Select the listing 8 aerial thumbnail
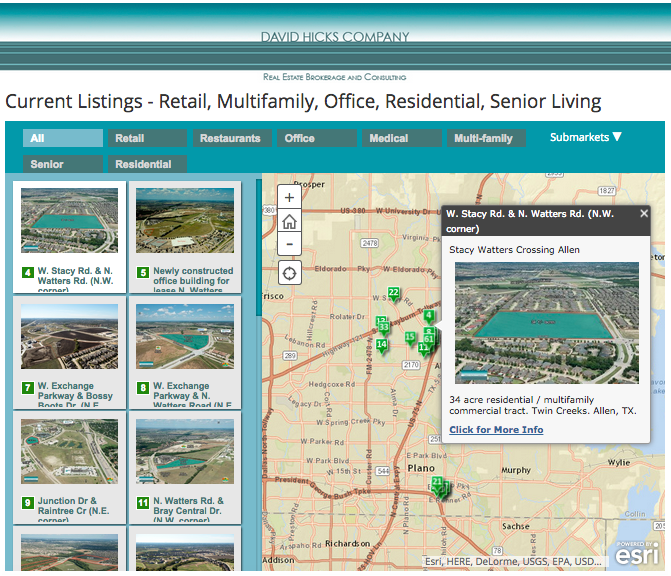 [185, 336]
